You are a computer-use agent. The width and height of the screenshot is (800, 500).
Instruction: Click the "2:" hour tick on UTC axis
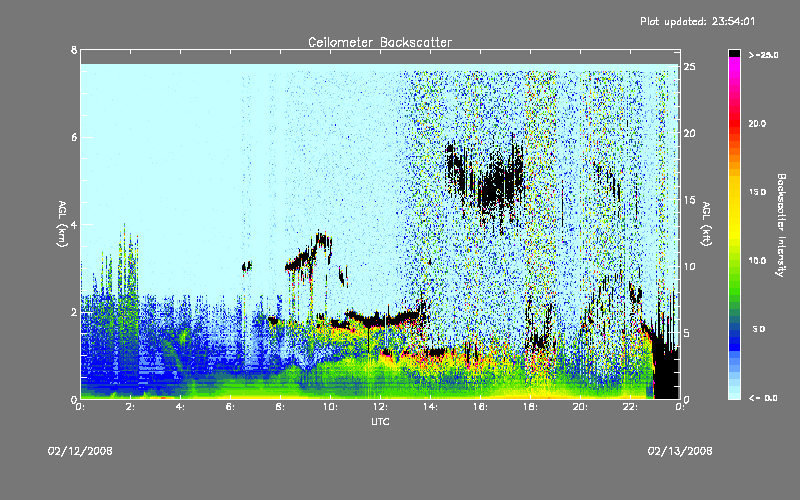[x=130, y=407]
